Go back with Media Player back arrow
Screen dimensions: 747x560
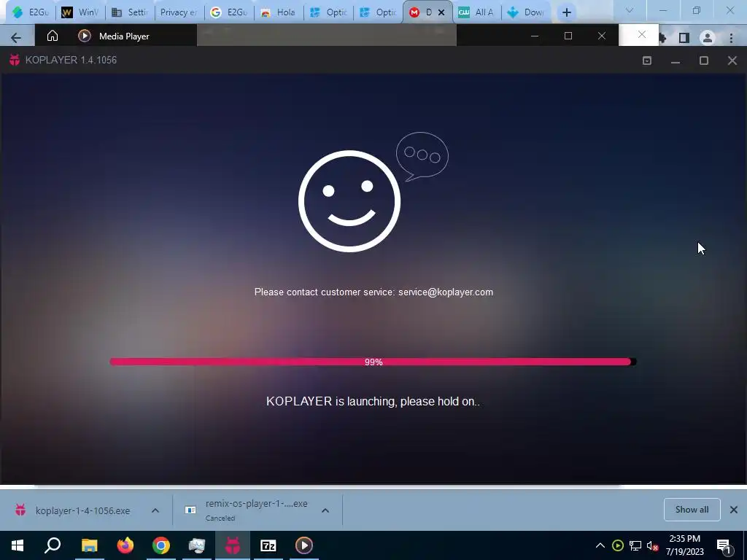point(16,37)
